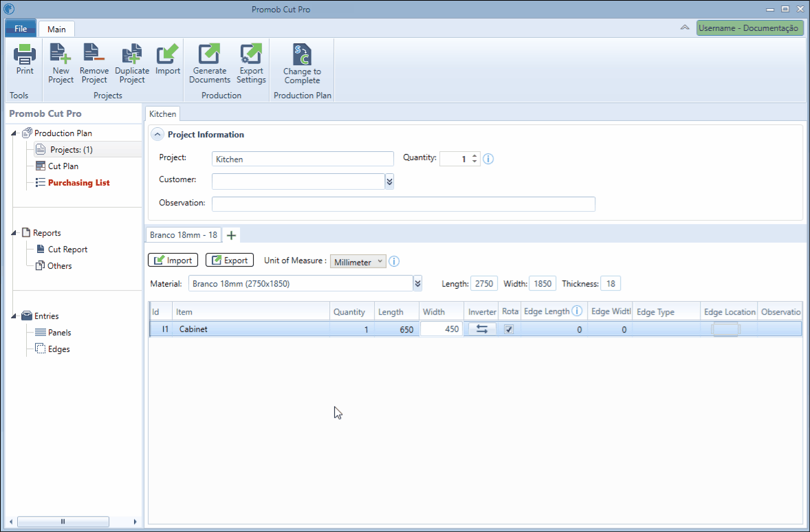Uncheck the Rotate checkbox for the Cabinet row
This screenshot has width=810, height=532.
click(509, 329)
